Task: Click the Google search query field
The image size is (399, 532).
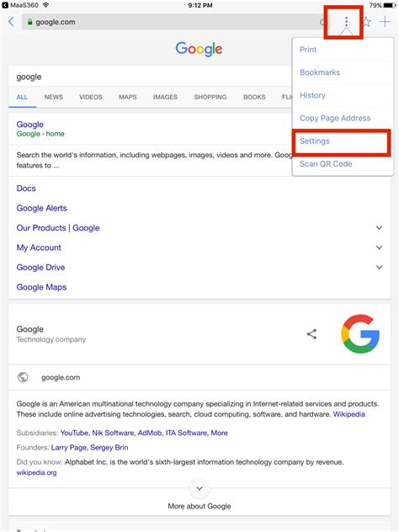Action: pos(151,77)
